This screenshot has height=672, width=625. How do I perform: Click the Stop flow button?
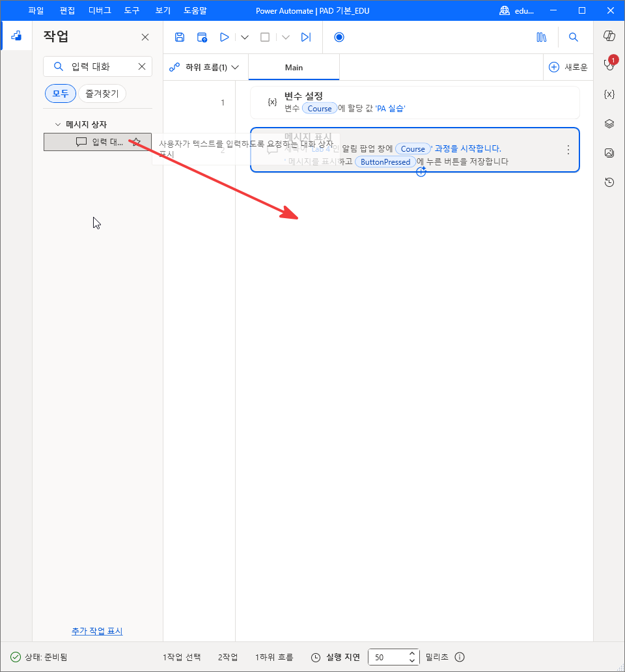coord(265,37)
